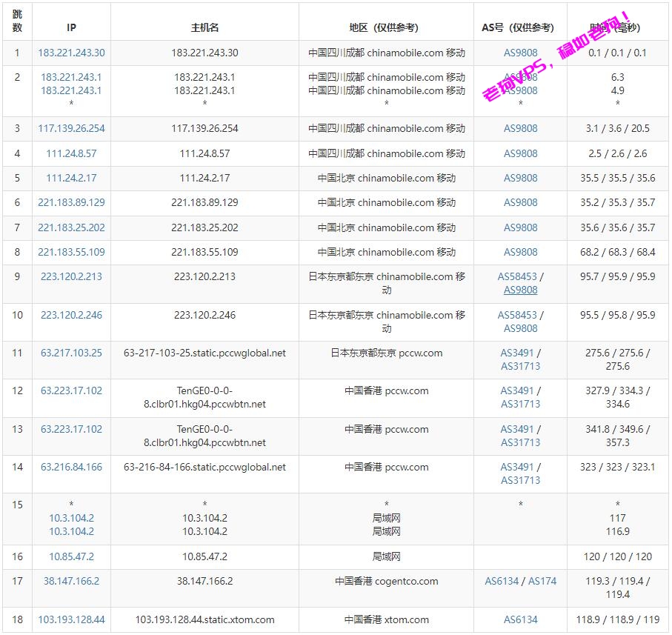
Task: Open AS9808 link in hop 5 row
Action: 520,178
